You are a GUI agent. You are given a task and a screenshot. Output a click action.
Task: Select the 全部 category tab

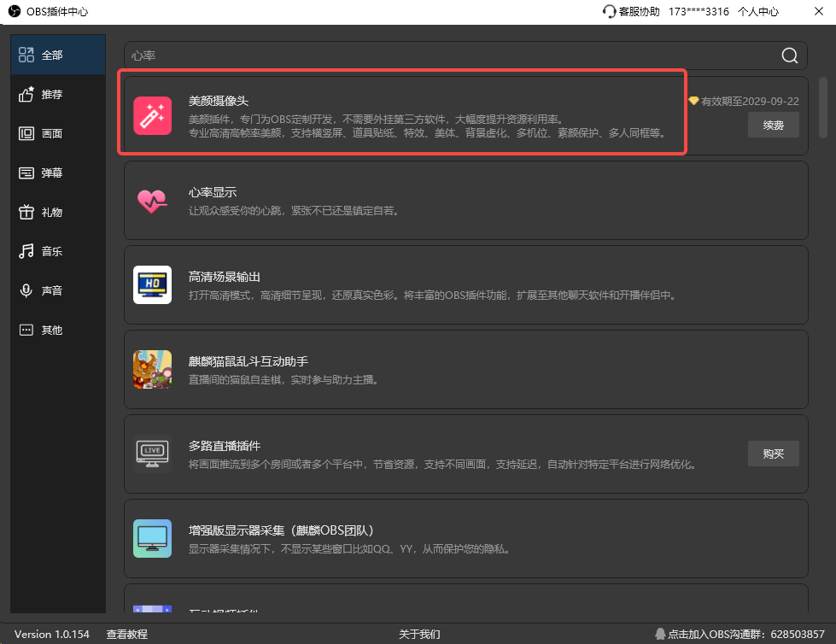pyautogui.click(x=58, y=55)
